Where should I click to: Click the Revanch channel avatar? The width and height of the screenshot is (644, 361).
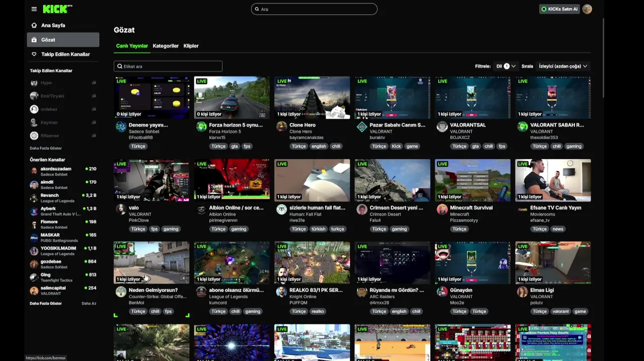[34, 198]
